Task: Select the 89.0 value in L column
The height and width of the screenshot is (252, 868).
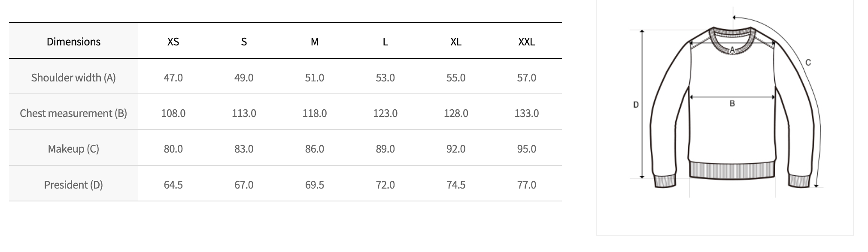Action: tap(385, 149)
